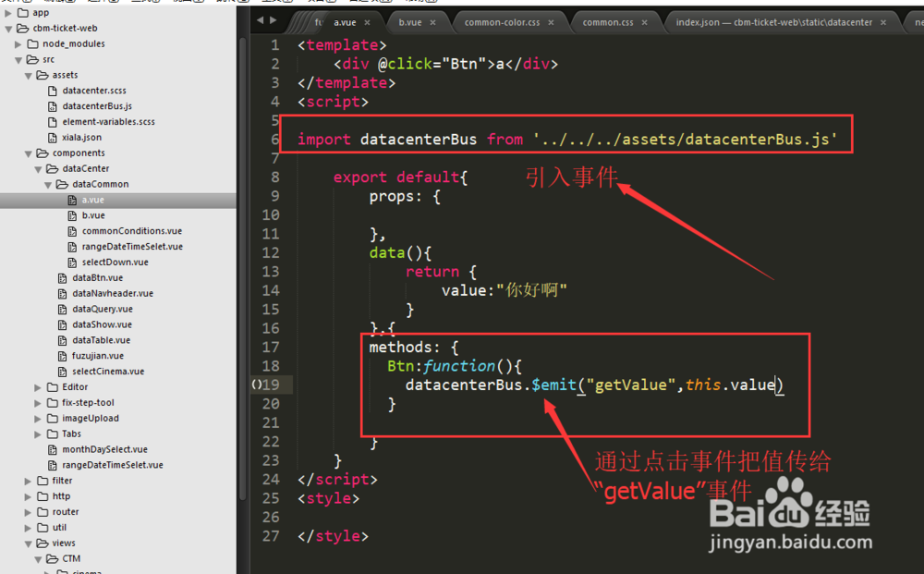Click the router folder icon

coord(43,512)
